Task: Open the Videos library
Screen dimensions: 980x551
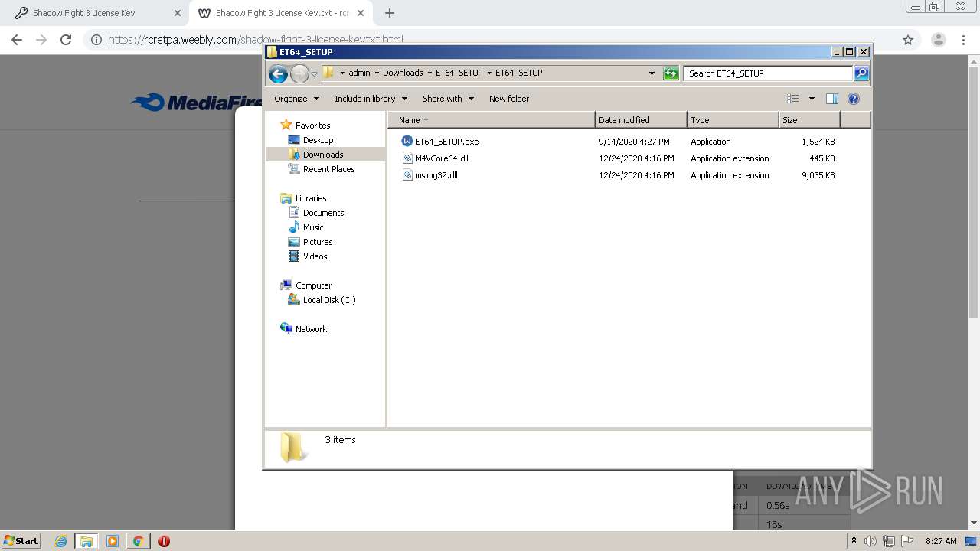Action: tap(315, 256)
